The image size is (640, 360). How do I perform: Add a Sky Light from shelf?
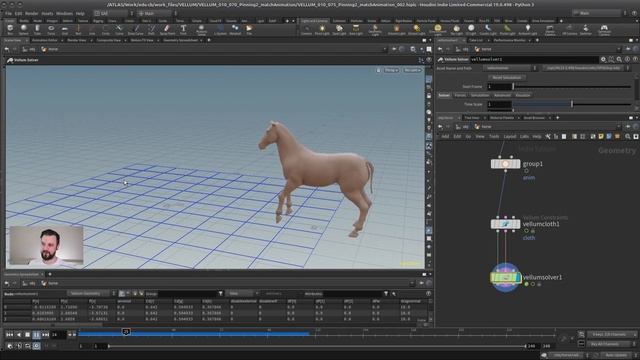457,29
